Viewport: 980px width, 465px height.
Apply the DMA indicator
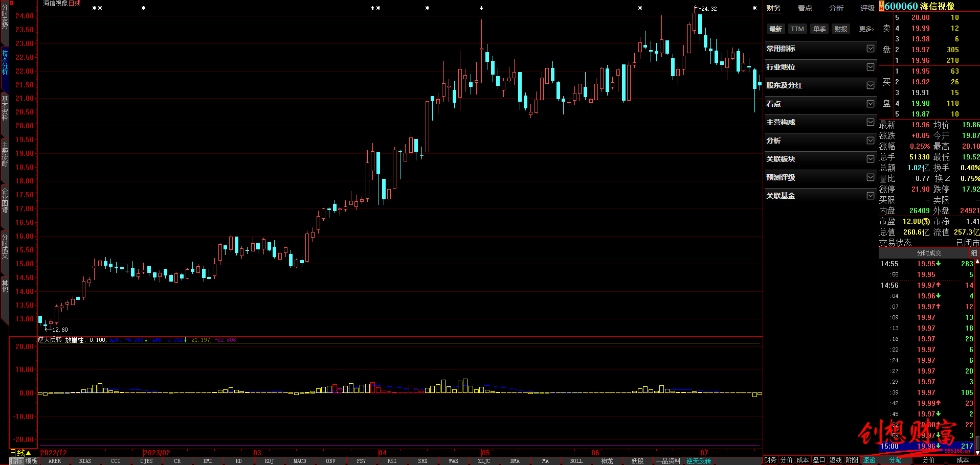pos(515,461)
